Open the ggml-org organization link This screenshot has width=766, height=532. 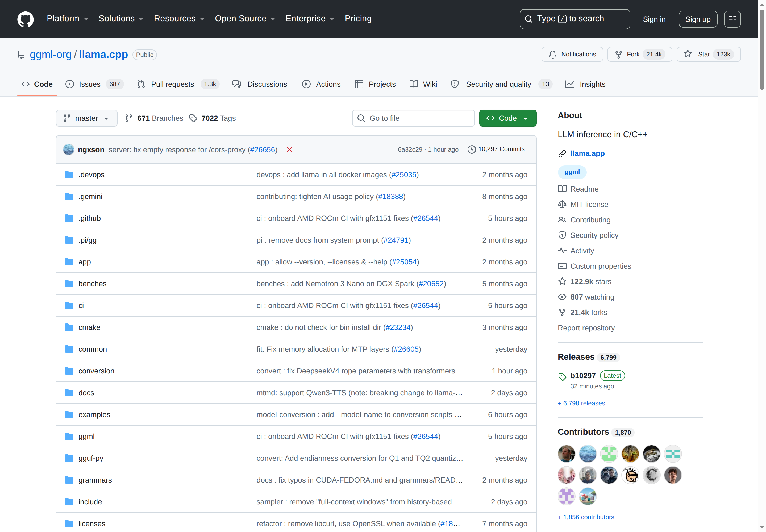point(51,54)
